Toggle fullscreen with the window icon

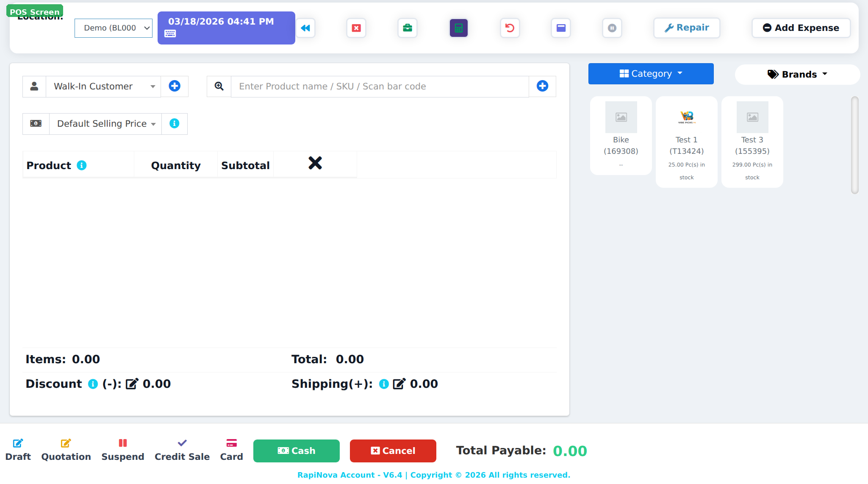coord(561,28)
